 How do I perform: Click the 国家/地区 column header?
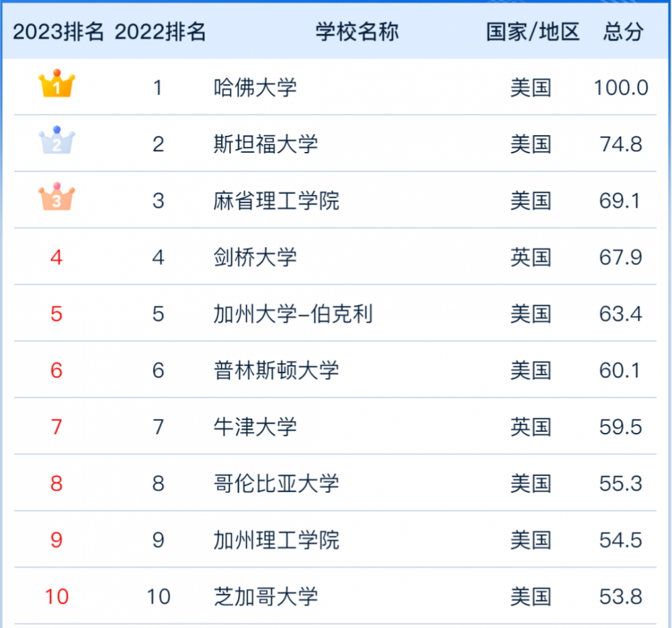coord(532,32)
